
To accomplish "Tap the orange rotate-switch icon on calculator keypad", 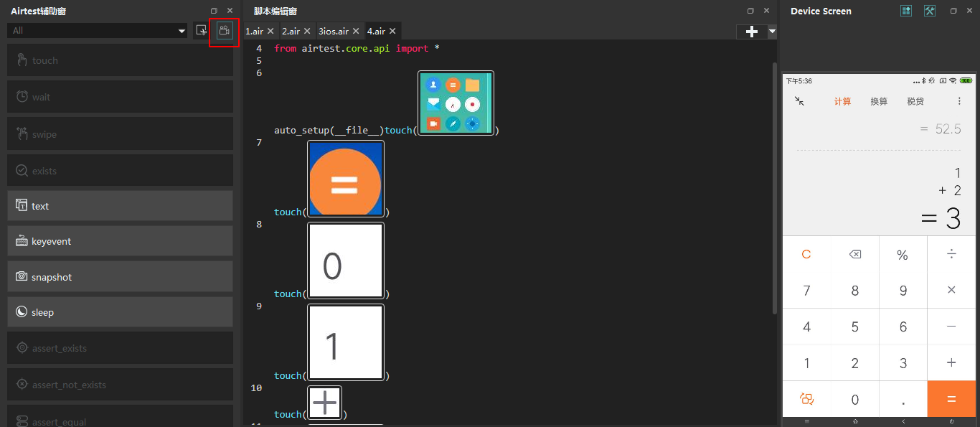I will (806, 399).
